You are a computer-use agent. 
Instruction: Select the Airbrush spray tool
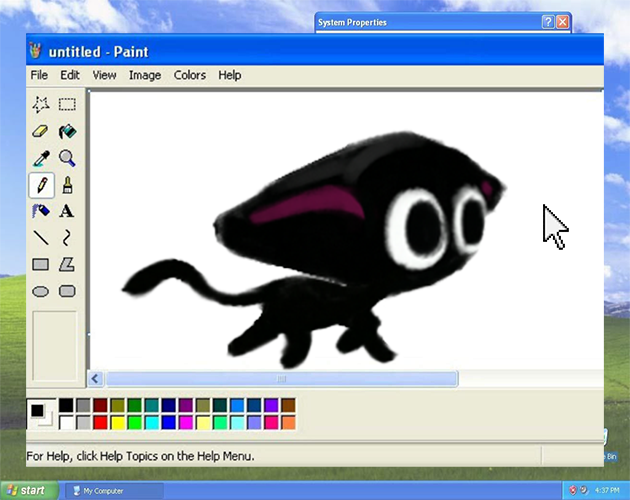coord(41,211)
